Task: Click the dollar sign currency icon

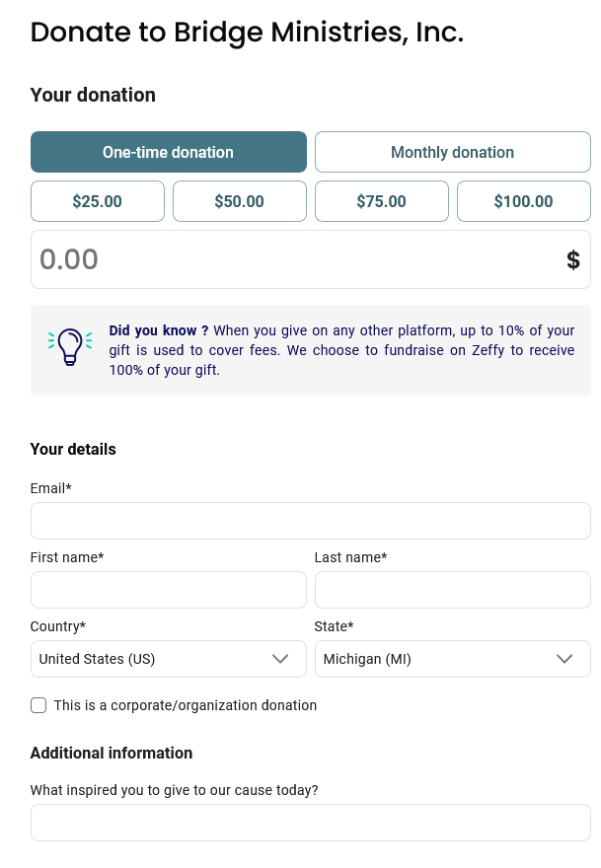Action: pos(572,260)
